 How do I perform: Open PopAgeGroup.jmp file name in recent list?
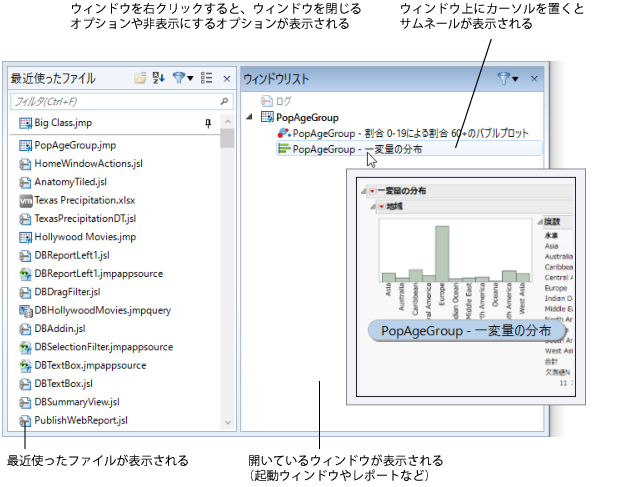pos(75,145)
